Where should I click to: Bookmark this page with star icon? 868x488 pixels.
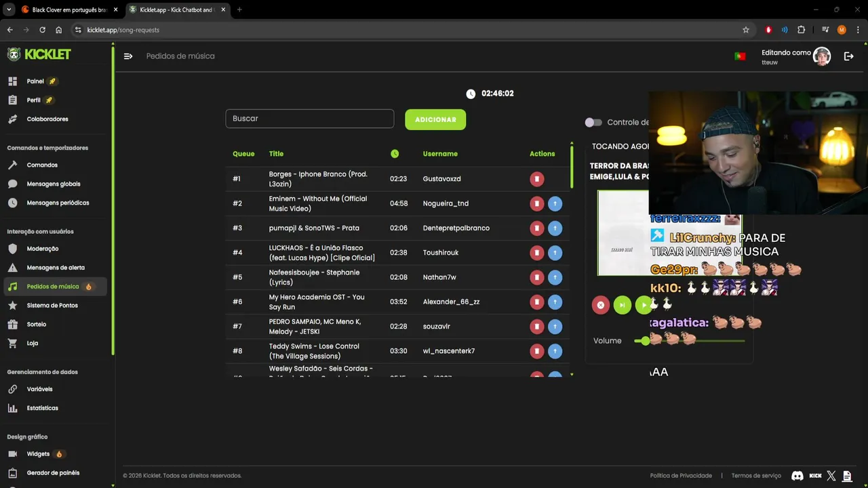(x=746, y=30)
